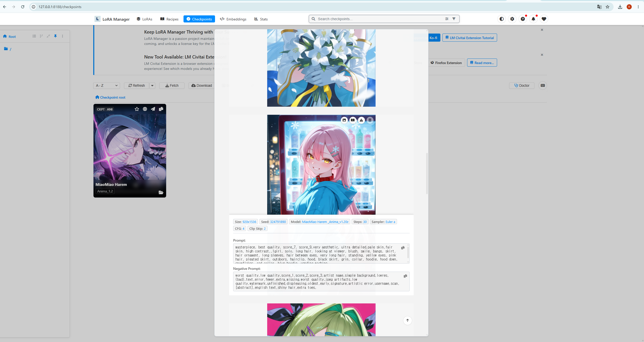The image size is (644, 342).
Task: Click the heart support icon
Action: [544, 19]
